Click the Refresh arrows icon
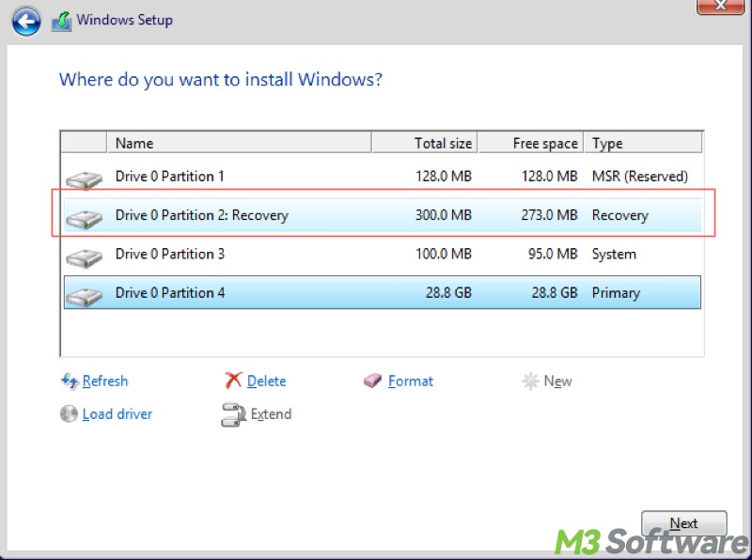The image size is (752, 560). 69,381
